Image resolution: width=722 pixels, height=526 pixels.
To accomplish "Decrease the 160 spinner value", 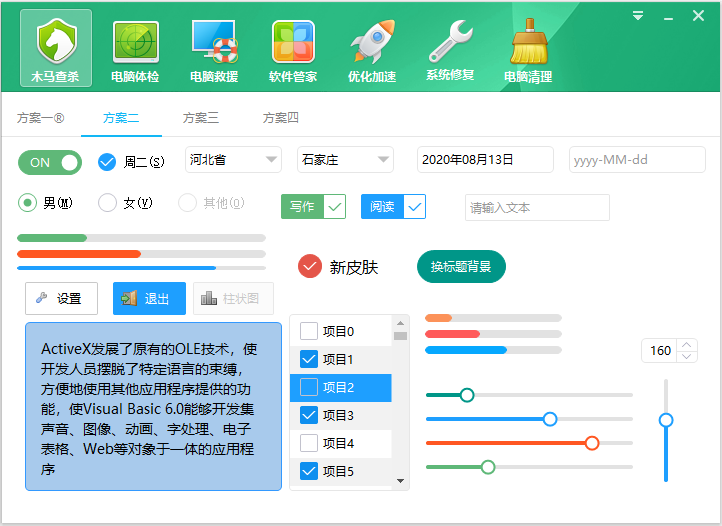I will pos(687,357).
